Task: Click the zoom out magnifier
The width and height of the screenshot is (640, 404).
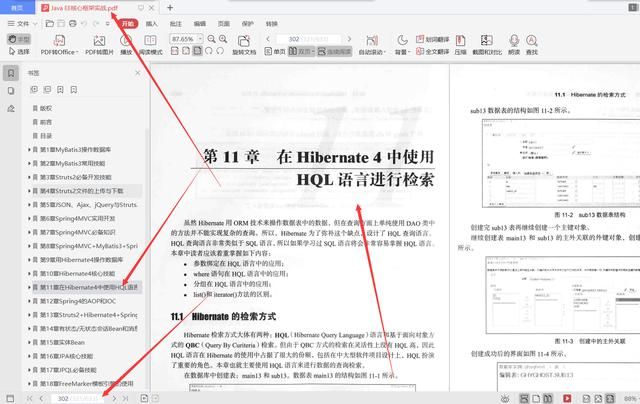Action: tap(211, 39)
